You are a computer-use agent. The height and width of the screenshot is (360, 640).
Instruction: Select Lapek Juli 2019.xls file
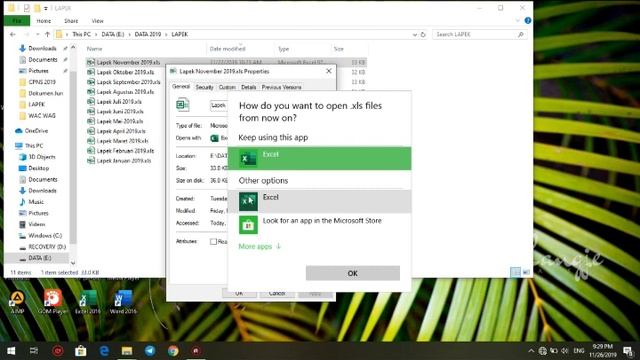tap(119, 102)
